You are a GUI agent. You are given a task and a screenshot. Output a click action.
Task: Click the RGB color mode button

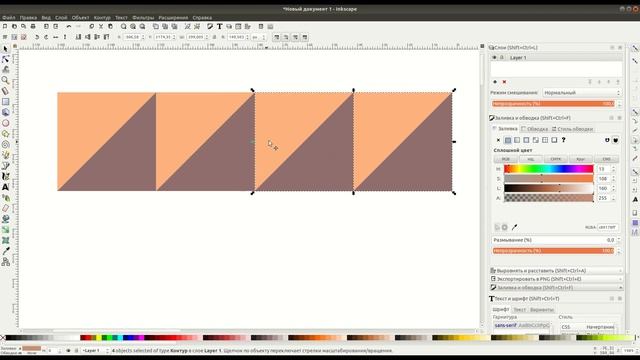coord(506,159)
